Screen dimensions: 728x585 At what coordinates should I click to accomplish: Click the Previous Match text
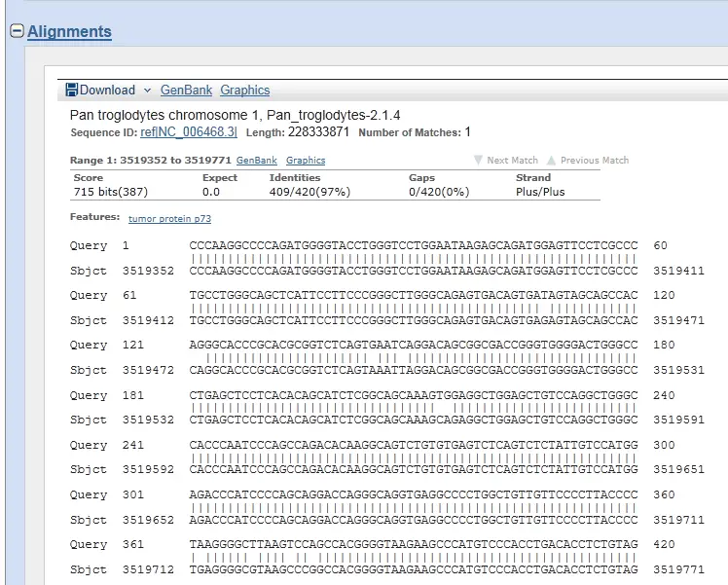pos(595,160)
